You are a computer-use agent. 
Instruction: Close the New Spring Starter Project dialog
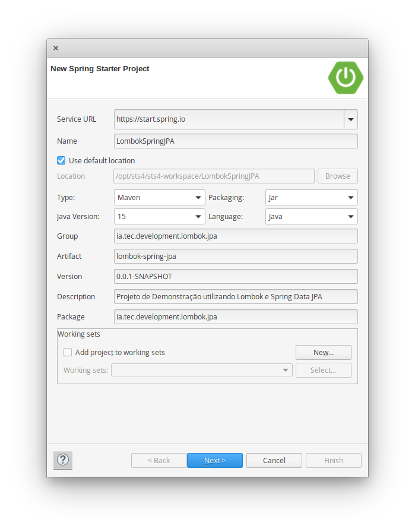pos(55,48)
